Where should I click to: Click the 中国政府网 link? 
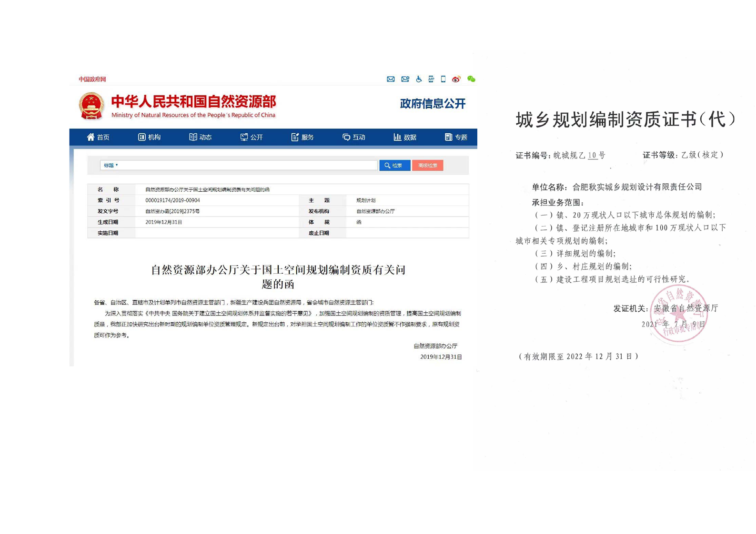click(x=92, y=79)
